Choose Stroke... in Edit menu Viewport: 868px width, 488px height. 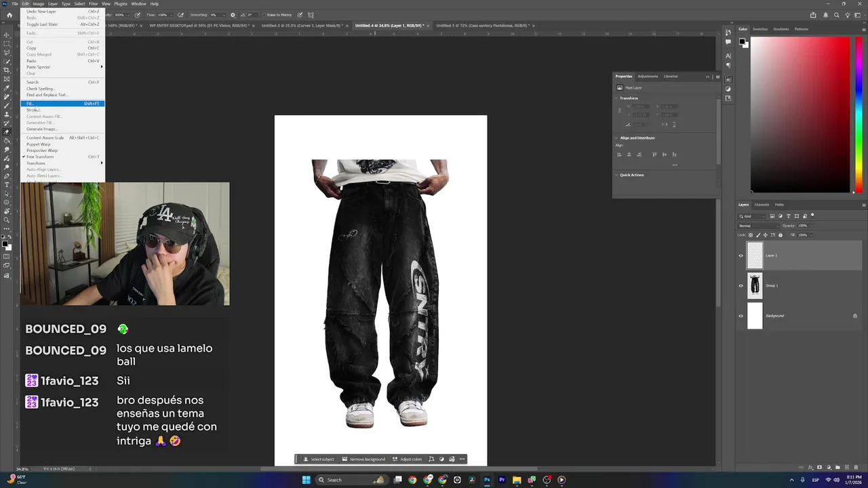pos(62,110)
